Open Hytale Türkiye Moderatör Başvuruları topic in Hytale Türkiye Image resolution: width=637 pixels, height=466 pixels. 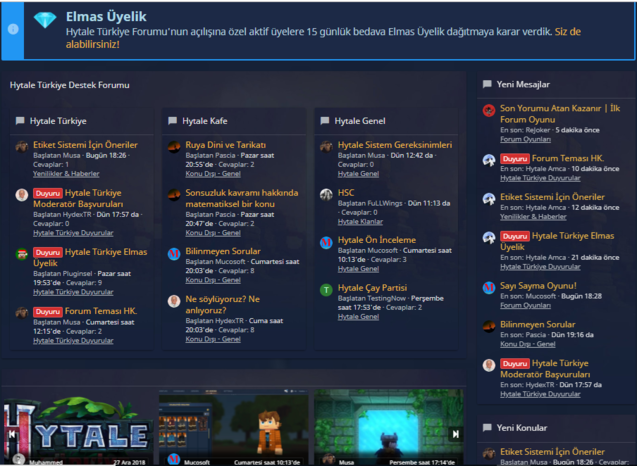pyautogui.click(x=78, y=198)
